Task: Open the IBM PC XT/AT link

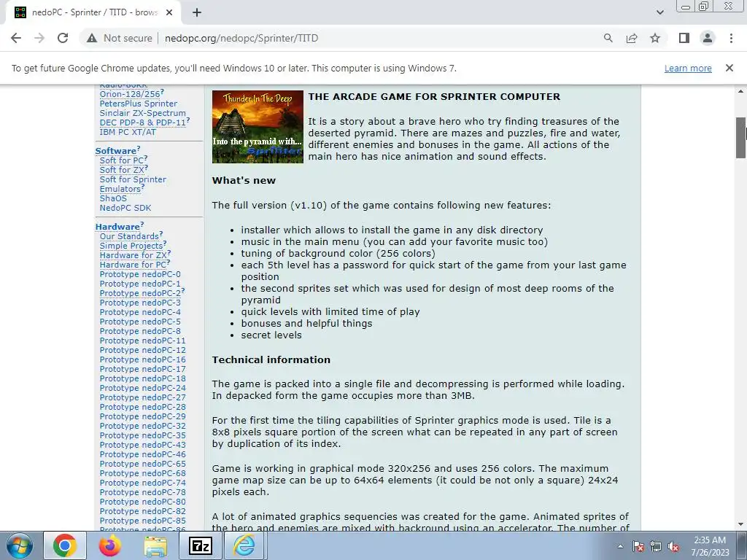Action: 128,132
